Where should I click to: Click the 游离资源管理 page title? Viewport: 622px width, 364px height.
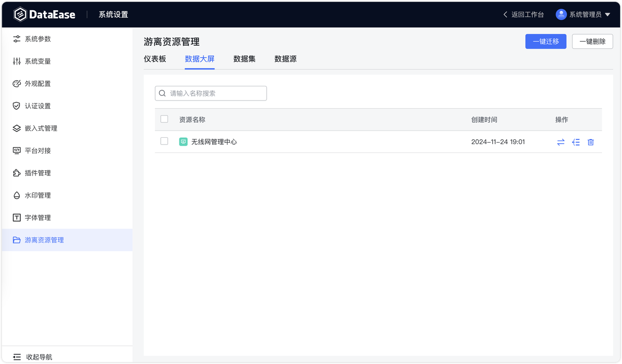click(x=172, y=42)
